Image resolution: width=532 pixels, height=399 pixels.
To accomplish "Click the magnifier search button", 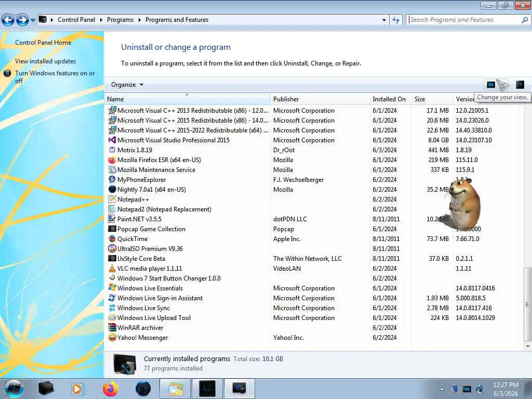I will tap(525, 20).
